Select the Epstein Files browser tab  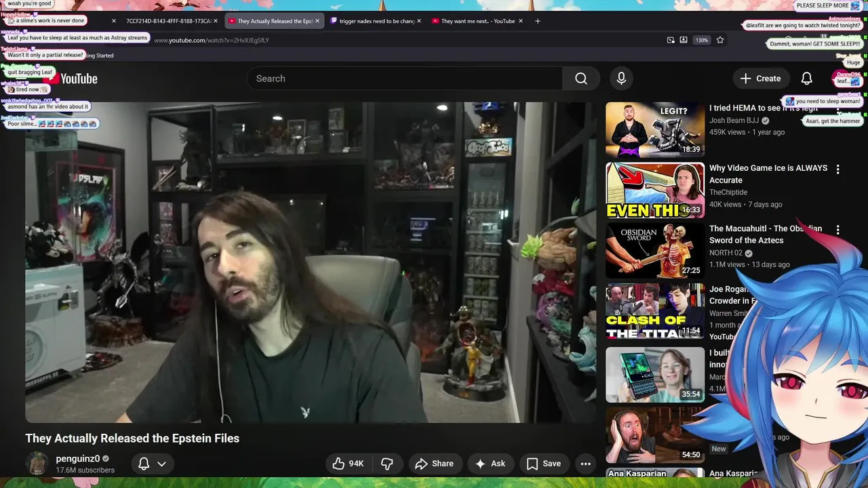[274, 21]
